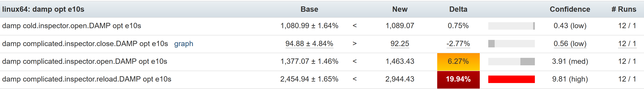Image resolution: width=644 pixels, height=89 pixels.
Task: Click the Base column header
Action: tap(309, 9)
